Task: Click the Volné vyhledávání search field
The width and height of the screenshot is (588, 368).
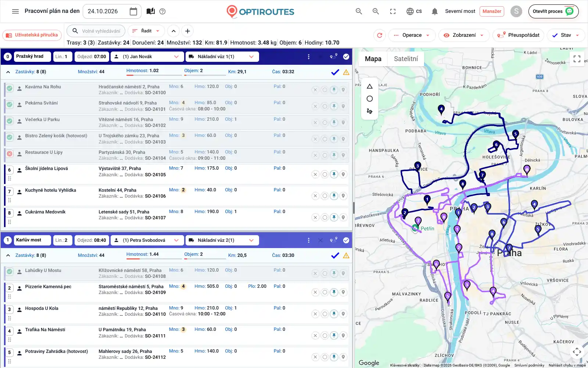Action: [96, 31]
